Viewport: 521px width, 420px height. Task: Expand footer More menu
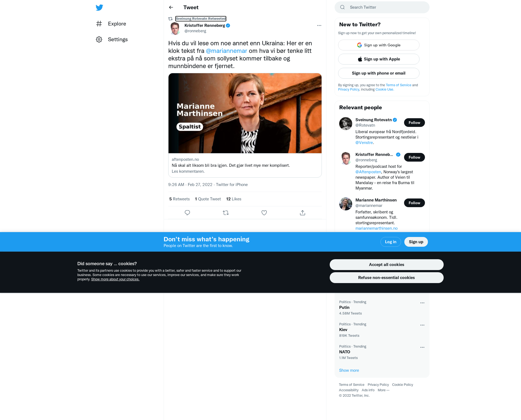[x=383, y=390]
